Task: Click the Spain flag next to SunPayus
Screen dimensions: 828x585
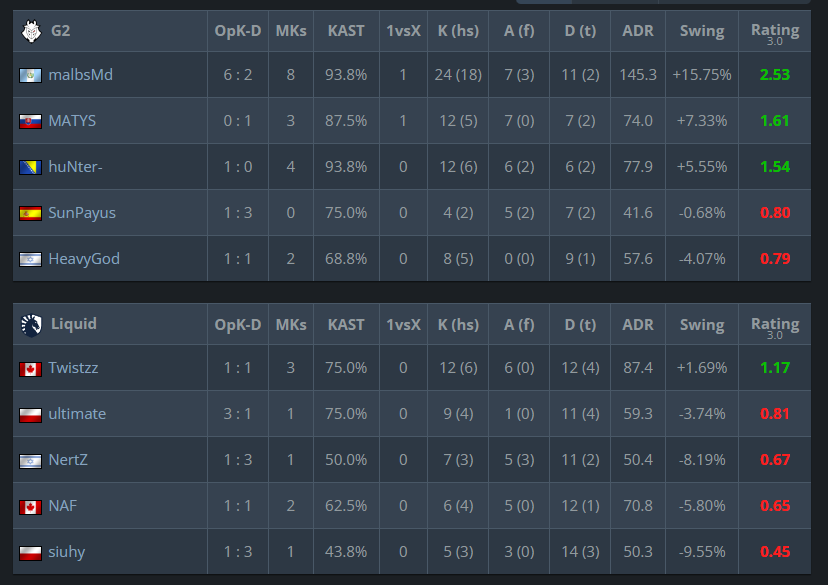Action: (31, 214)
